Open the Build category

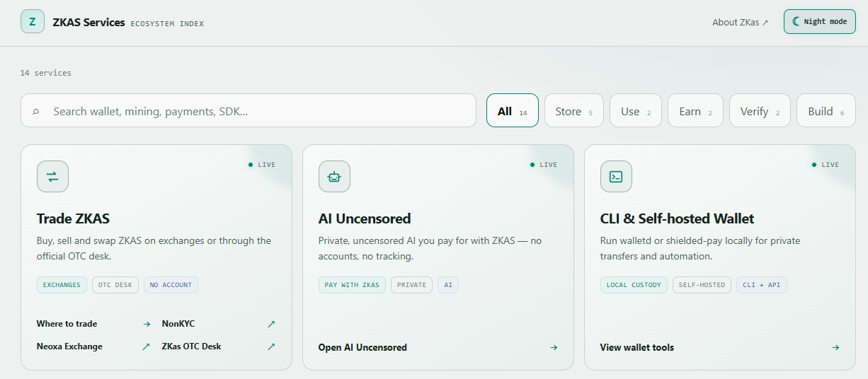(x=826, y=111)
